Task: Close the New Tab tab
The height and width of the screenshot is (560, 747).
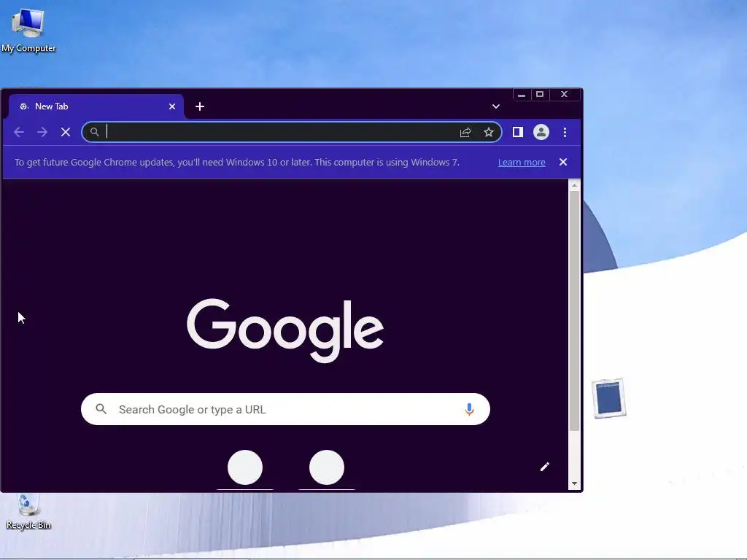Action: pyautogui.click(x=172, y=106)
